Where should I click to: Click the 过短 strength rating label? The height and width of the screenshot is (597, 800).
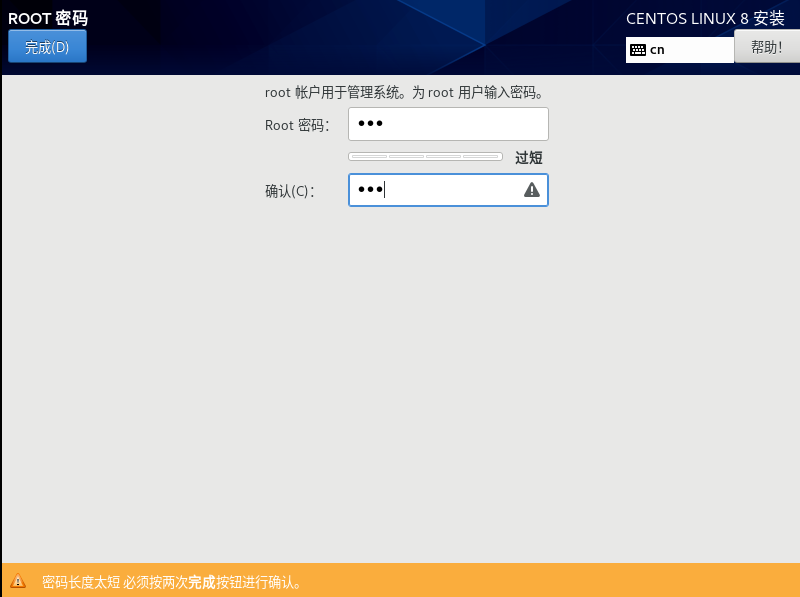click(528, 157)
